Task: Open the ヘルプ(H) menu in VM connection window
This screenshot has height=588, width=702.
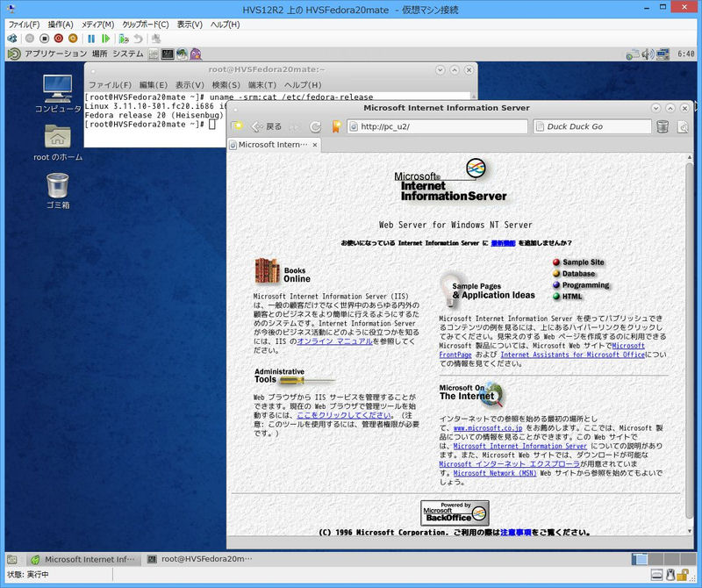Action: click(226, 25)
